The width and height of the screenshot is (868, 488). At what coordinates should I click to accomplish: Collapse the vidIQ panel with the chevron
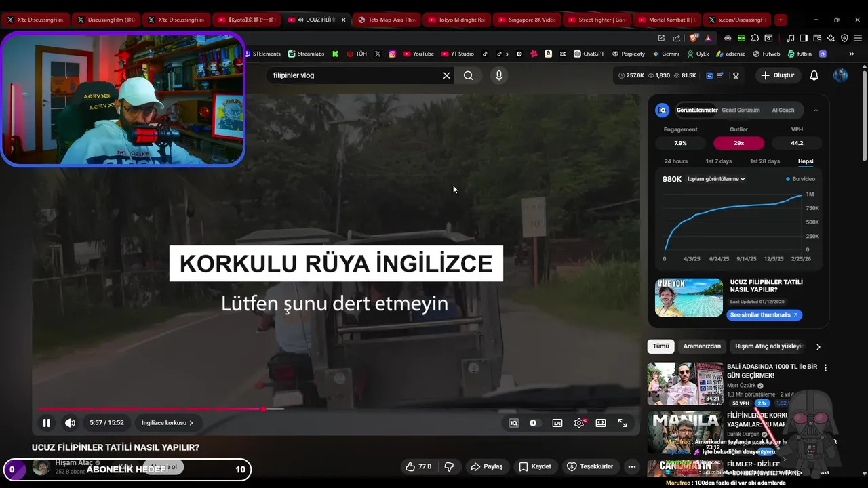click(x=816, y=110)
